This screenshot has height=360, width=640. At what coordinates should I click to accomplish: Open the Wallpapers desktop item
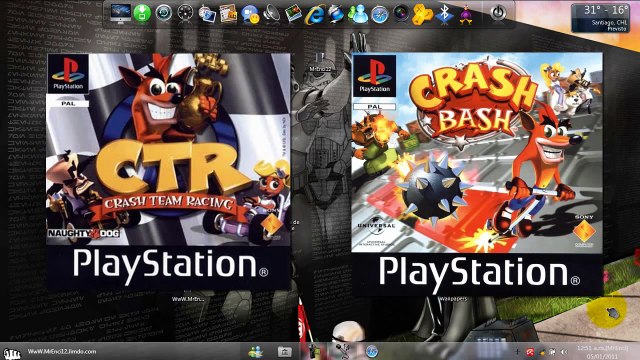point(453,299)
